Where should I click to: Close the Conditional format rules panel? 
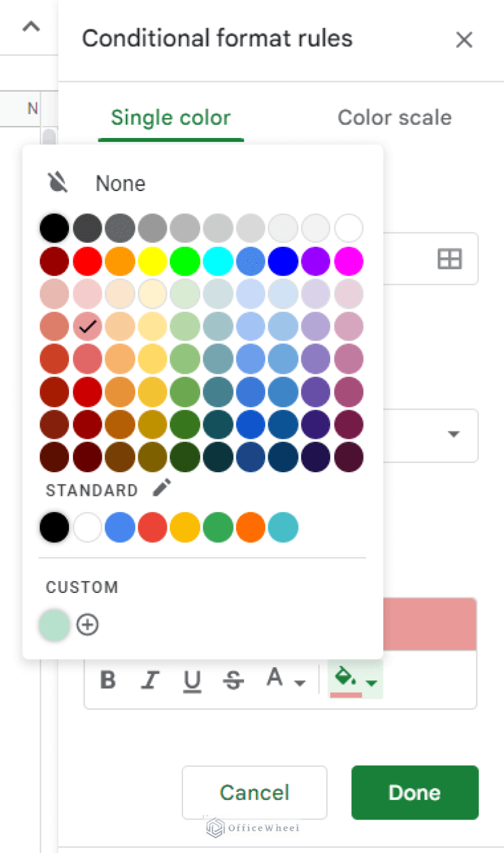click(x=464, y=40)
